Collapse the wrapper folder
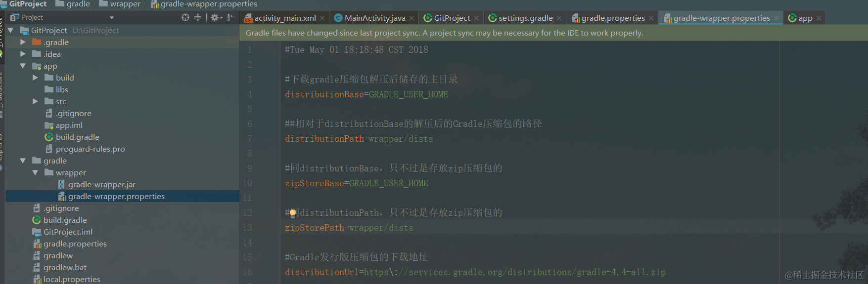The image size is (868, 284). click(x=35, y=172)
